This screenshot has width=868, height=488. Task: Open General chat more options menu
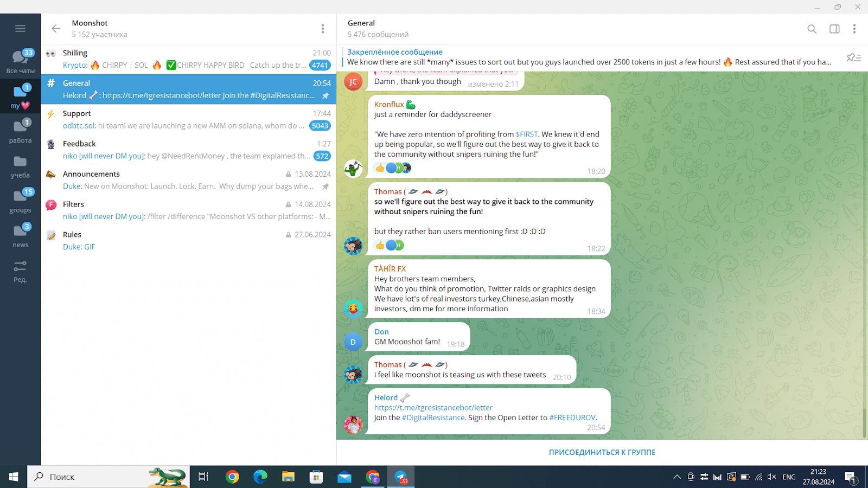pos(854,29)
